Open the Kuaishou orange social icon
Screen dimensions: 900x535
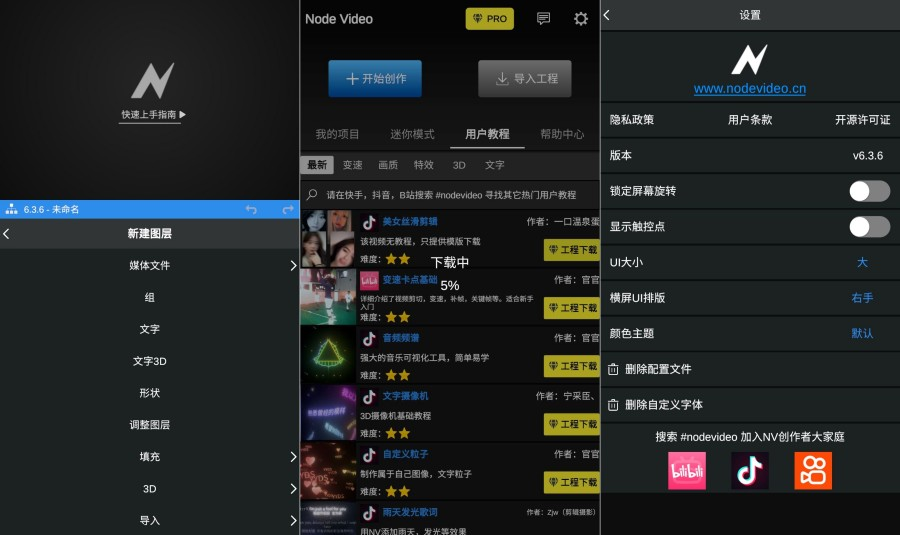(x=813, y=471)
